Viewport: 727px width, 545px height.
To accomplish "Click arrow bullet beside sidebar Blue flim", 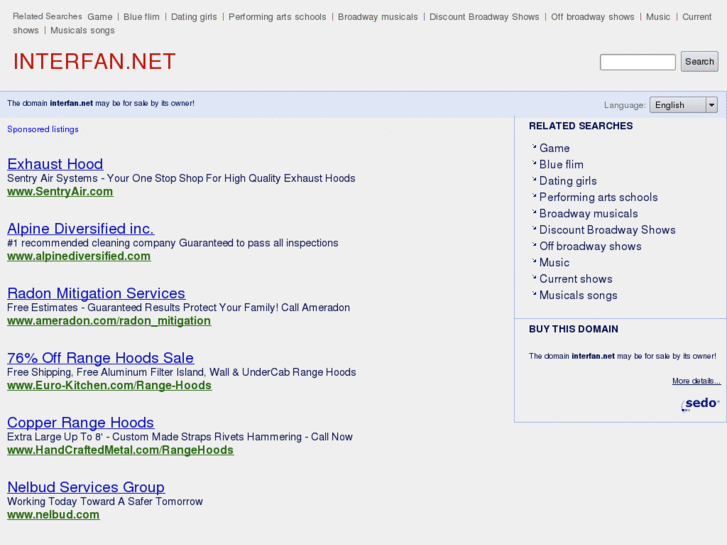I will (x=534, y=163).
